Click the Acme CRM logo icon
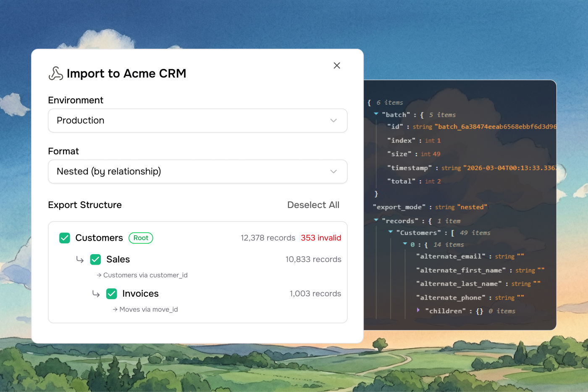 pos(55,73)
